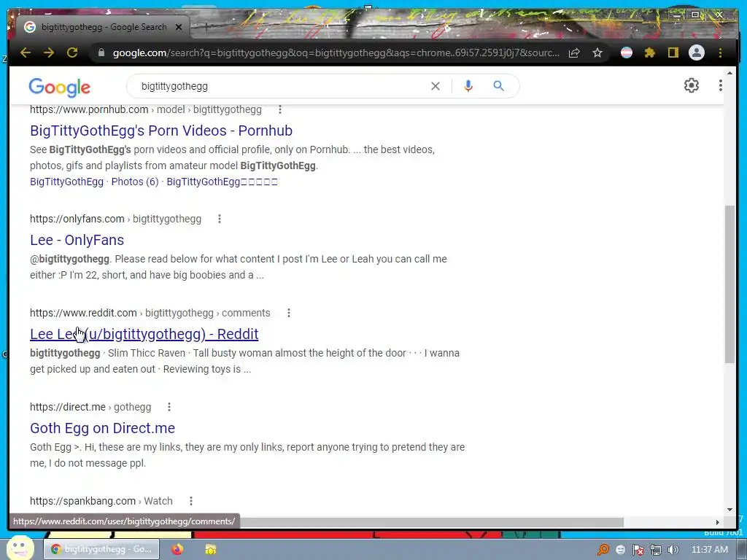Viewport: 747px width, 560px height.
Task: Click the horizontal scrollbar thumb
Action: 431,522
